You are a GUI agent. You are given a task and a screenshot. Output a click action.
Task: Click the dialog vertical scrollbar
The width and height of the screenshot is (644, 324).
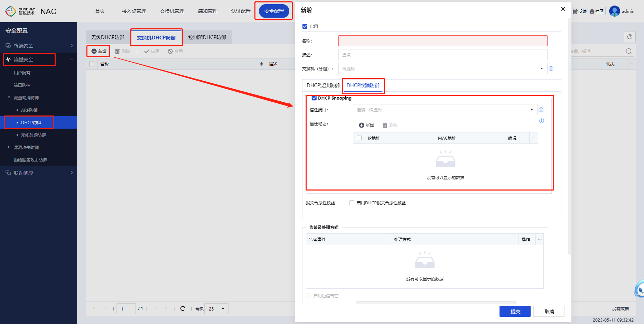[570, 137]
